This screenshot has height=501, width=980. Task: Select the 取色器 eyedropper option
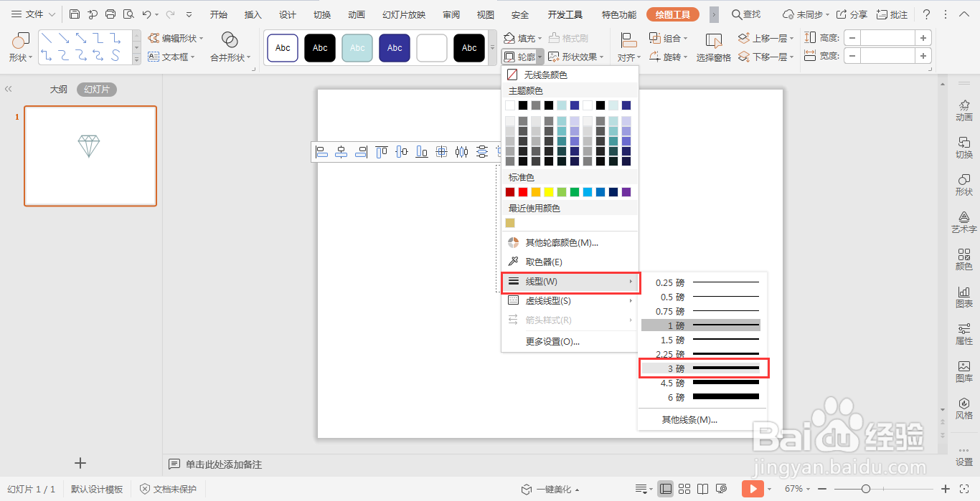click(x=542, y=262)
